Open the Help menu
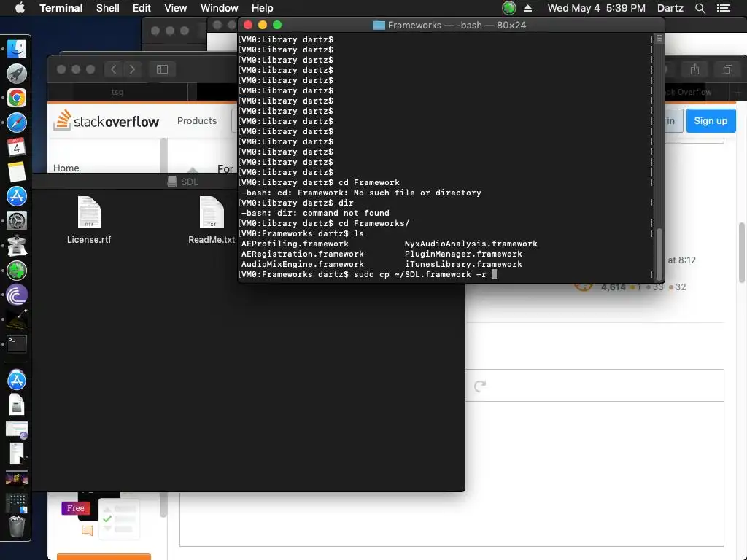The height and width of the screenshot is (560, 747). pos(263,8)
